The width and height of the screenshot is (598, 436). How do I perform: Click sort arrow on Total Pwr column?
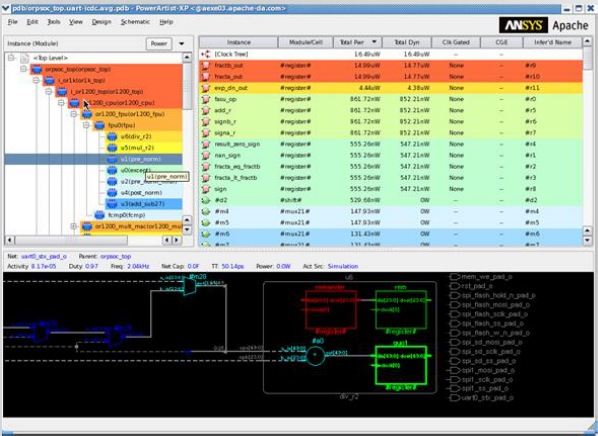[375, 42]
